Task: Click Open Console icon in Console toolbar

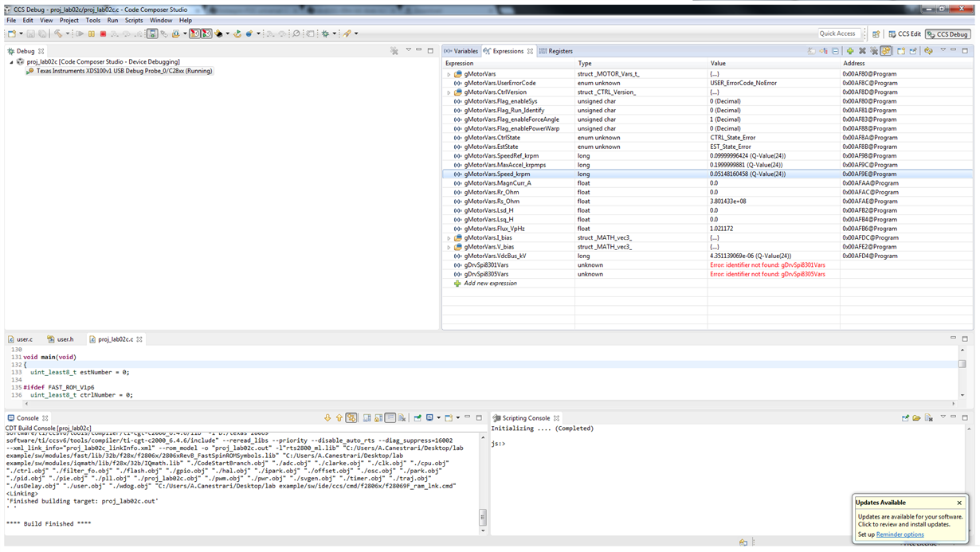Action: click(x=449, y=417)
